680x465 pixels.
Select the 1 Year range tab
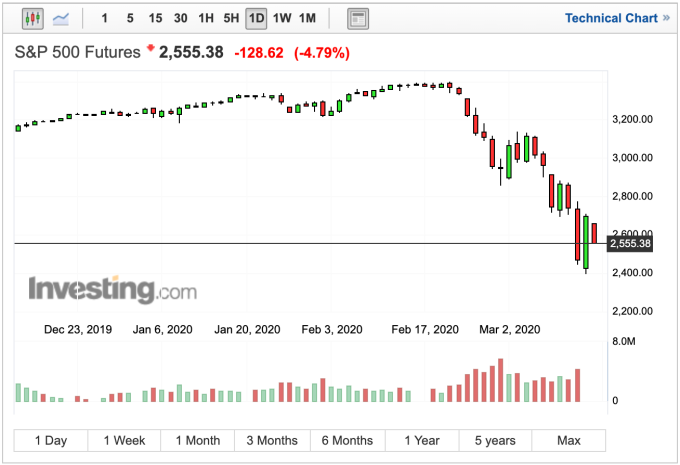(422, 441)
